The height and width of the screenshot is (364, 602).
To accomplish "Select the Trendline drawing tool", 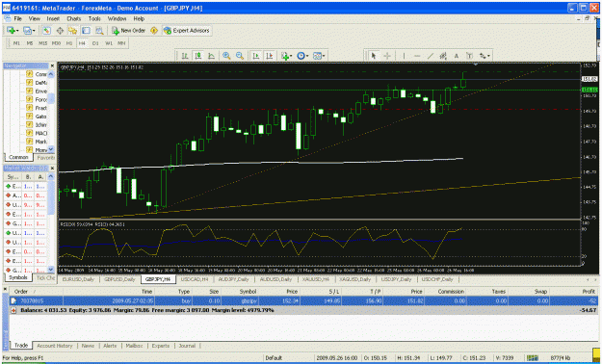I will pyautogui.click(x=430, y=56).
